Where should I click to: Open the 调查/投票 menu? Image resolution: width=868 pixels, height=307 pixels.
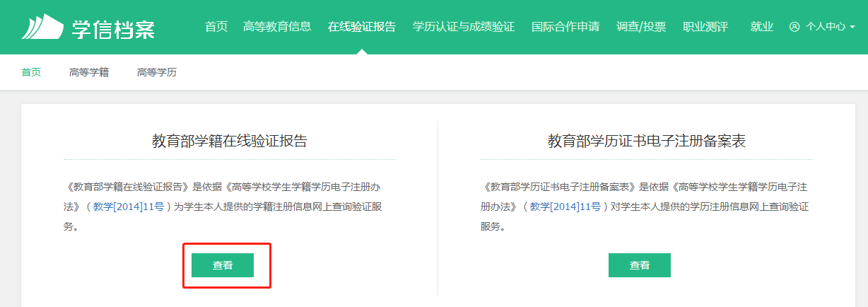[641, 27]
